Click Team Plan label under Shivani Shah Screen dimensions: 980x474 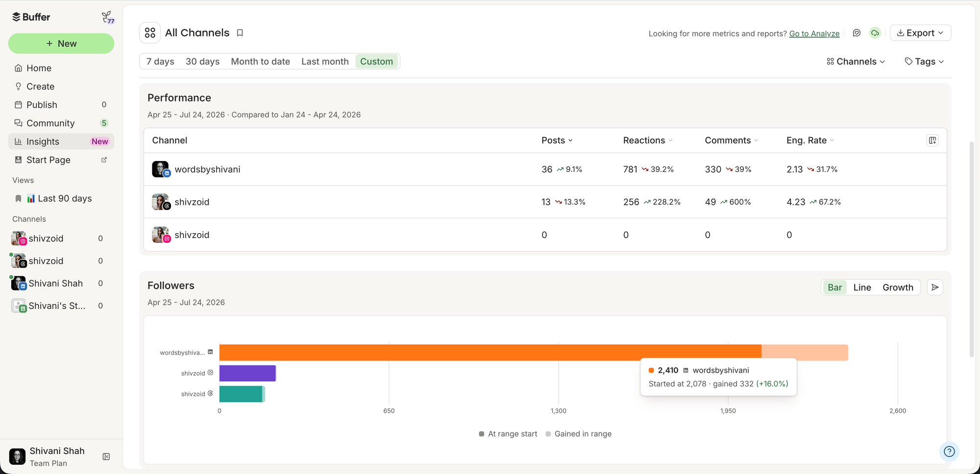[x=48, y=464]
